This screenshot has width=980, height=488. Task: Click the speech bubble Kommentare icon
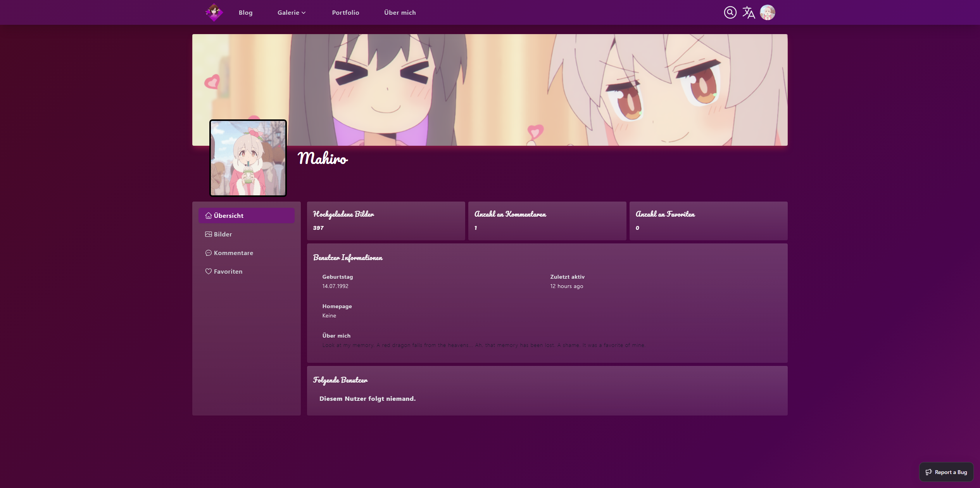pyautogui.click(x=208, y=253)
